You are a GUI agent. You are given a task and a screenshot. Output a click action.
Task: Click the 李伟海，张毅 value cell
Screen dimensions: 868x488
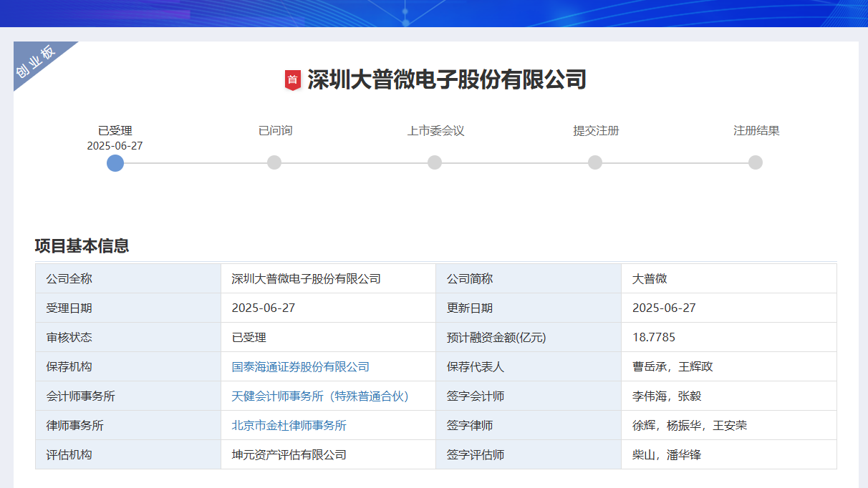click(728, 396)
